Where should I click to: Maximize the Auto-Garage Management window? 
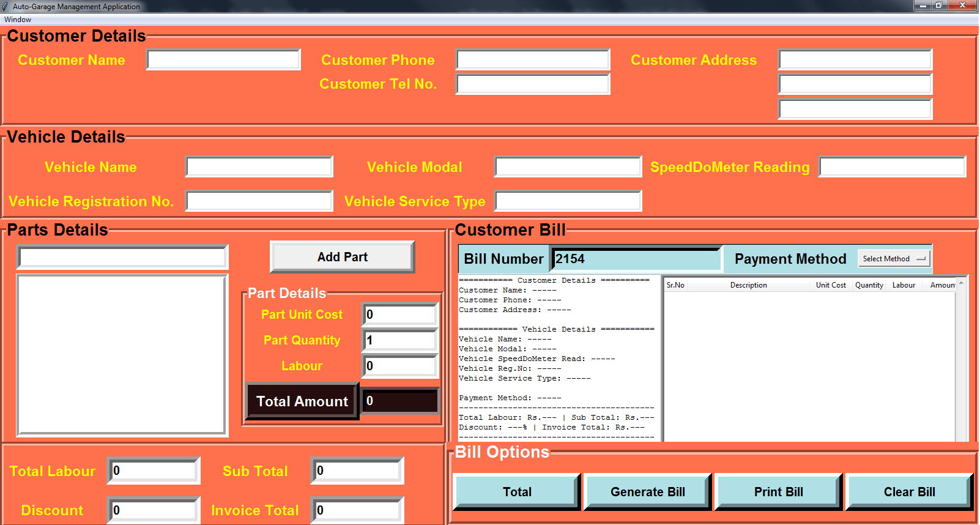(939, 6)
